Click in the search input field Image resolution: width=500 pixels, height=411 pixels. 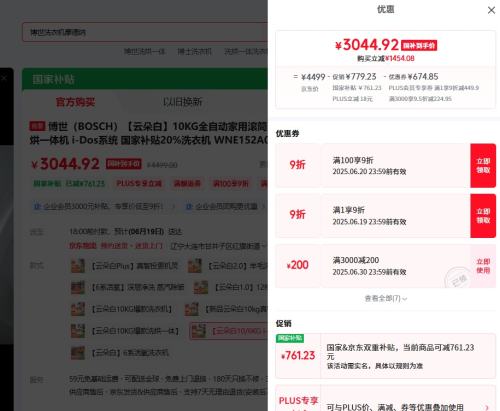point(145,32)
